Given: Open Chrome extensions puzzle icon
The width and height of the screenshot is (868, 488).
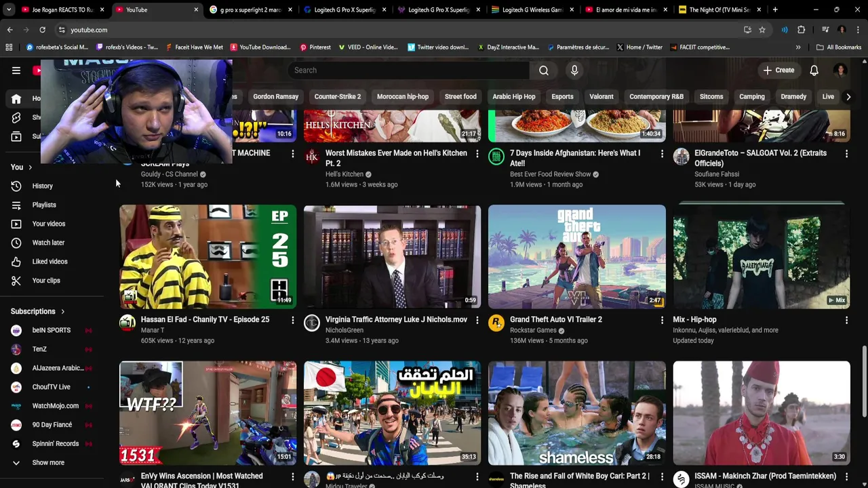Looking at the screenshot, I should [x=802, y=30].
